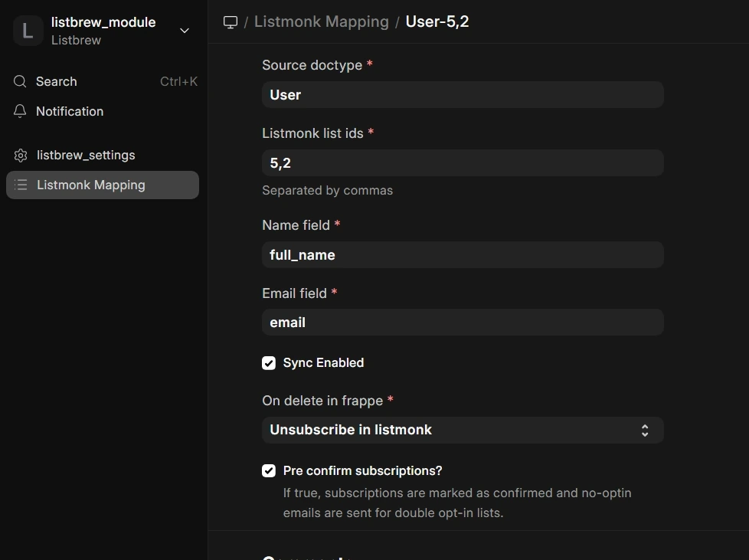This screenshot has width=749, height=560.
Task: Click the Ctrl+K shortcut hint
Action: coord(178,82)
